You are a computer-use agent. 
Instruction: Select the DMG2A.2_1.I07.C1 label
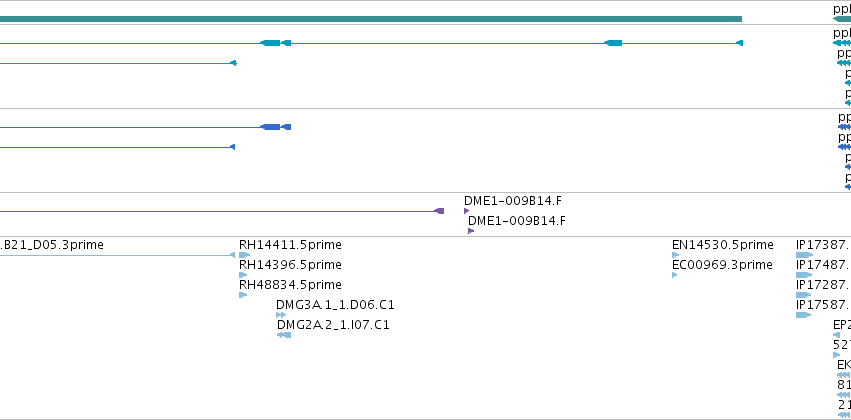pos(333,325)
